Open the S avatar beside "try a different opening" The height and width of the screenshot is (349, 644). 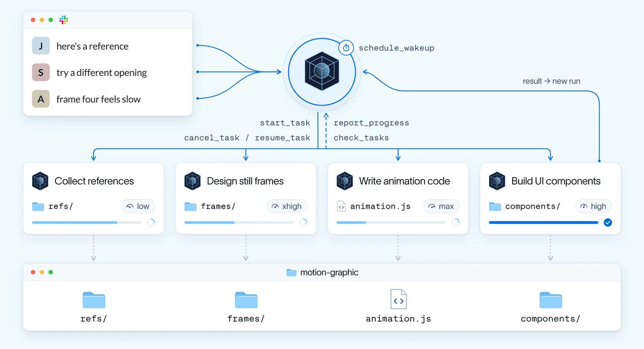tap(41, 72)
